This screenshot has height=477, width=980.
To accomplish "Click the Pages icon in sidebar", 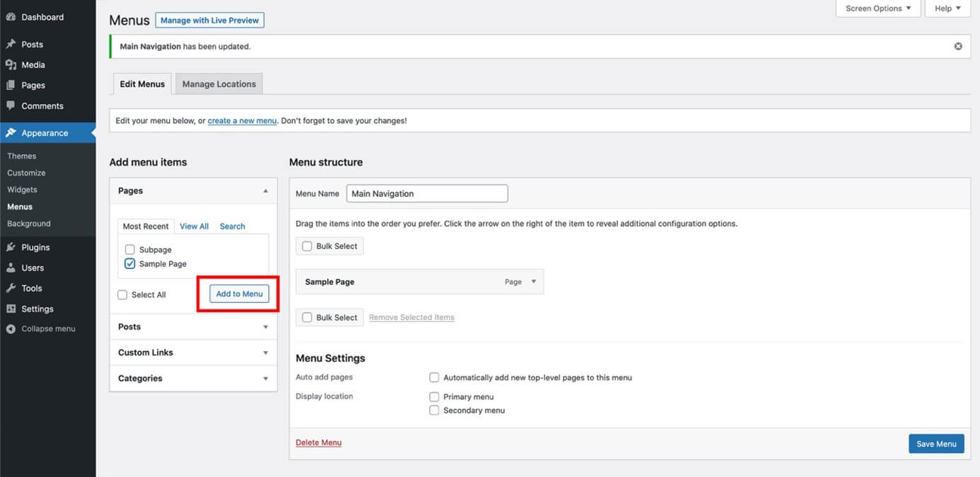I will click(11, 85).
